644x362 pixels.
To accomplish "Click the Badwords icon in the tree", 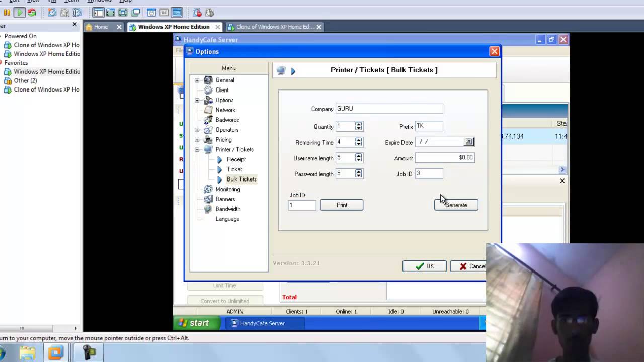I will (x=208, y=120).
